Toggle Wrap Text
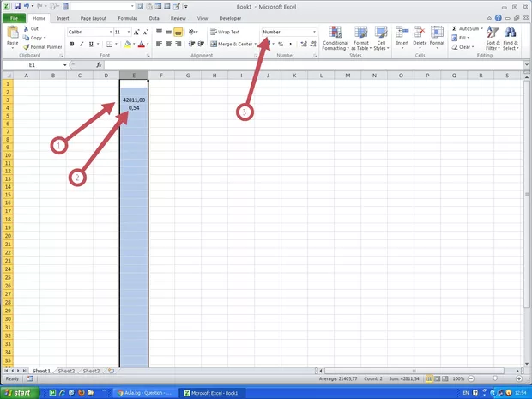 [225, 32]
